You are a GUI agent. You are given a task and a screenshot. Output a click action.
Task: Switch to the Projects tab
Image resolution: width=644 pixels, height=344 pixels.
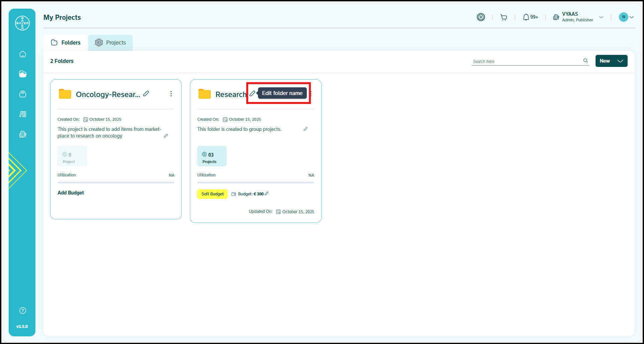pyautogui.click(x=111, y=43)
